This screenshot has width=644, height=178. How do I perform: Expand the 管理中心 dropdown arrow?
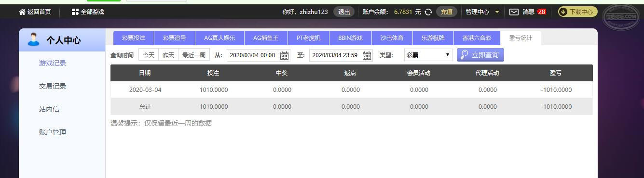pyautogui.click(x=497, y=12)
